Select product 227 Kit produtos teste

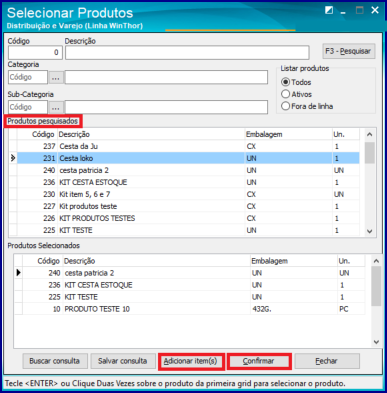[x=188, y=206]
